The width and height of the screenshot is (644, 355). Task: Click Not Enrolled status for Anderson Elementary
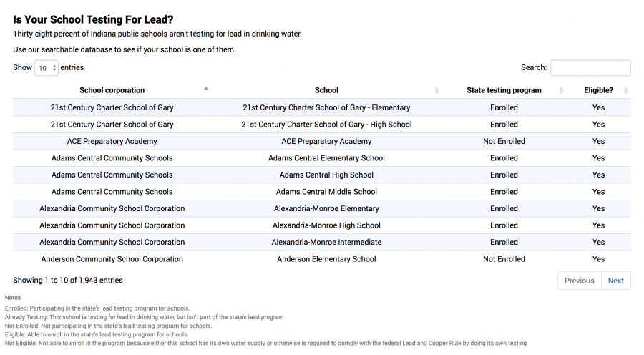pyautogui.click(x=504, y=259)
